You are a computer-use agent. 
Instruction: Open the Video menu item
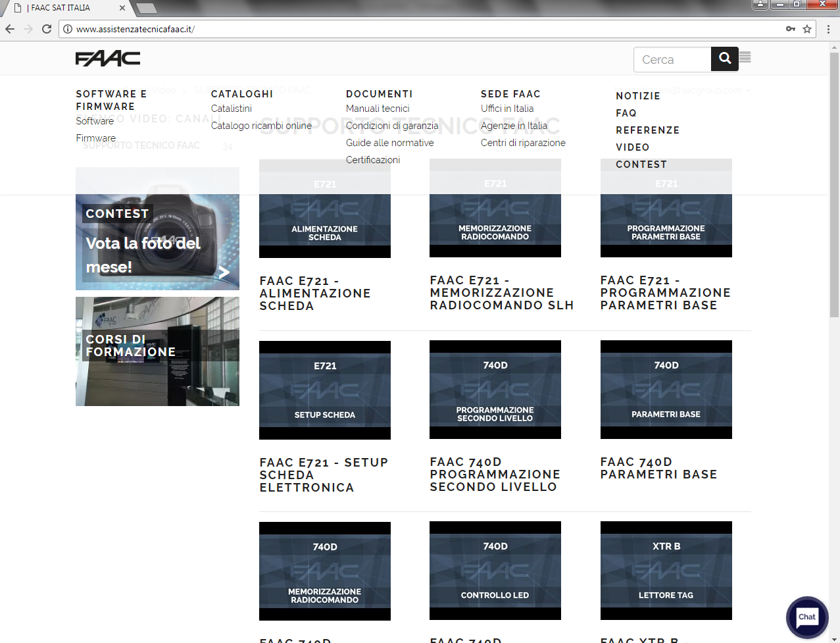click(x=632, y=147)
